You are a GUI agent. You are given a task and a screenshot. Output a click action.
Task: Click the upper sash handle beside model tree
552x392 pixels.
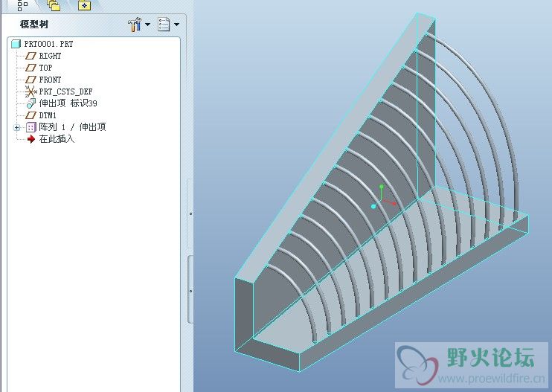[190, 213]
